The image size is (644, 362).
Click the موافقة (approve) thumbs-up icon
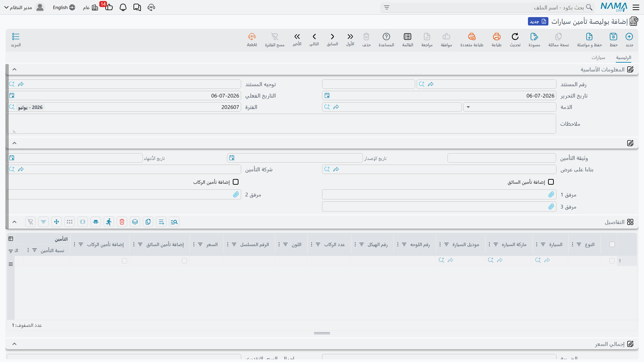tap(446, 40)
